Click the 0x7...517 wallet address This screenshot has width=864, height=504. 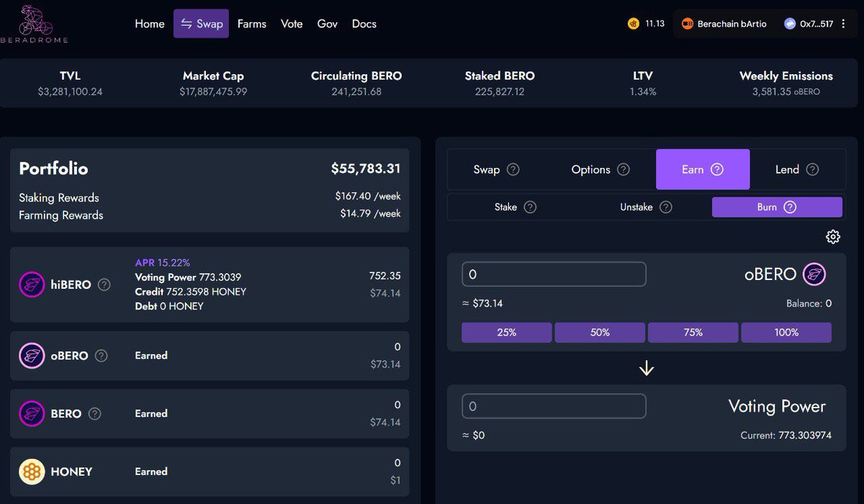click(x=816, y=24)
